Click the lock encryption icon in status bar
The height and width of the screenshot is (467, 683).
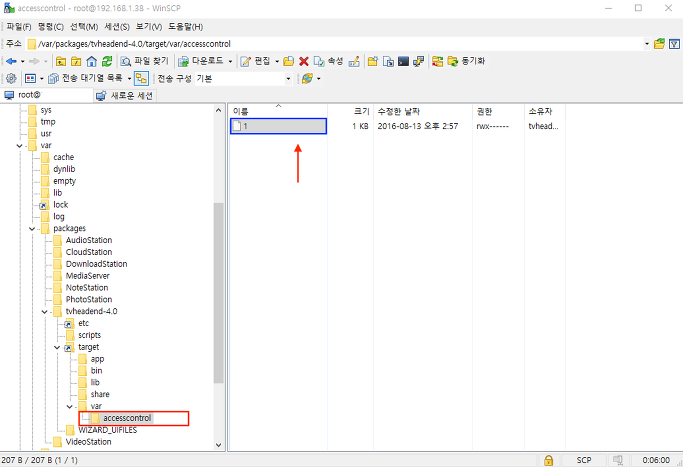[x=548, y=460]
